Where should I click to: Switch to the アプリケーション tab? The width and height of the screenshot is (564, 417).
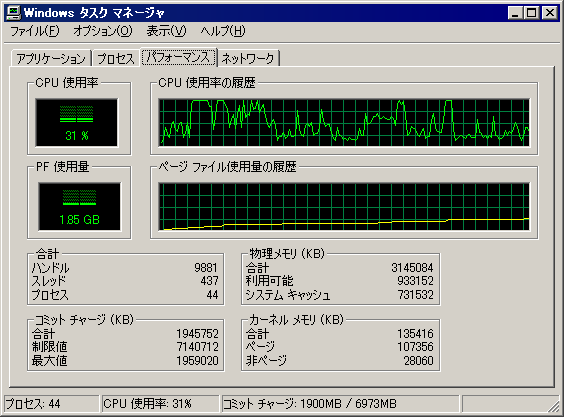pyautogui.click(x=51, y=58)
